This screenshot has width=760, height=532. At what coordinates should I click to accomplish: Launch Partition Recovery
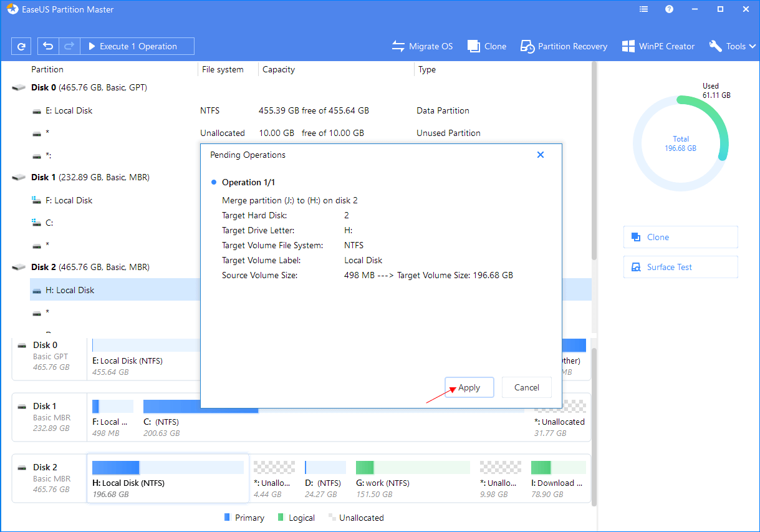point(564,46)
